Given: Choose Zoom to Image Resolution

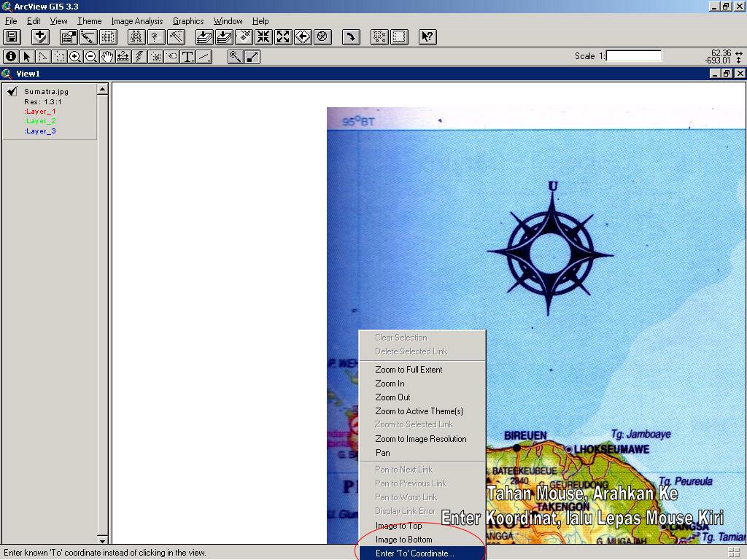Looking at the screenshot, I should pos(422,439).
